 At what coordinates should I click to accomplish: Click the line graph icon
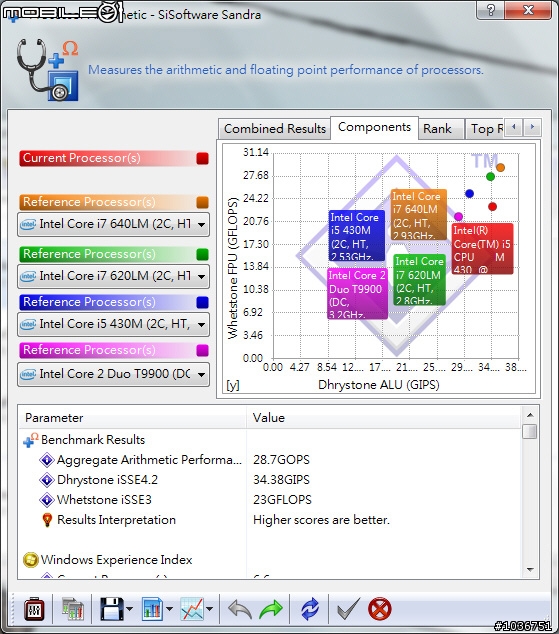tap(192, 609)
